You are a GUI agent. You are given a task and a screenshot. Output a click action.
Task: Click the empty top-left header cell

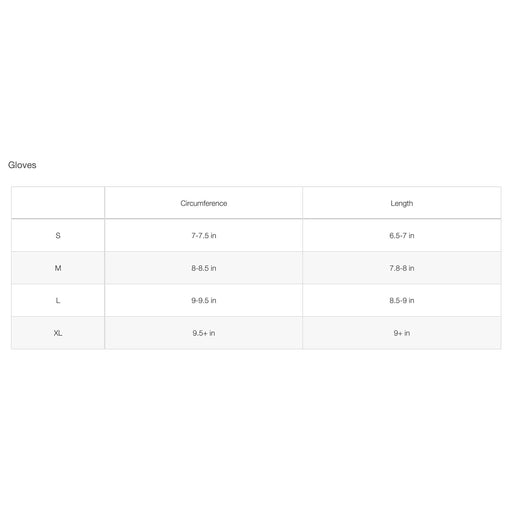pos(58,203)
